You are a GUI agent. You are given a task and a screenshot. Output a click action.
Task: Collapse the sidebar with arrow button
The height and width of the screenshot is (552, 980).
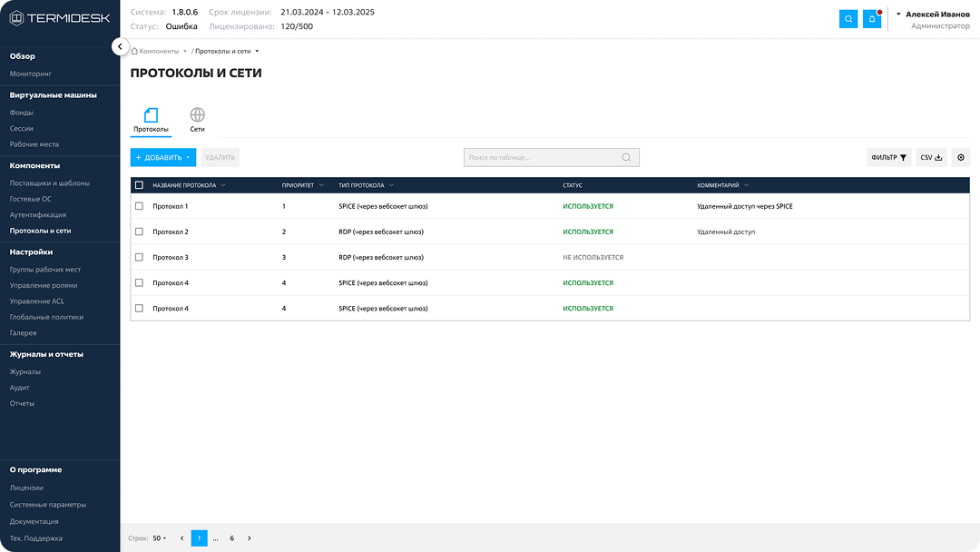point(120,46)
